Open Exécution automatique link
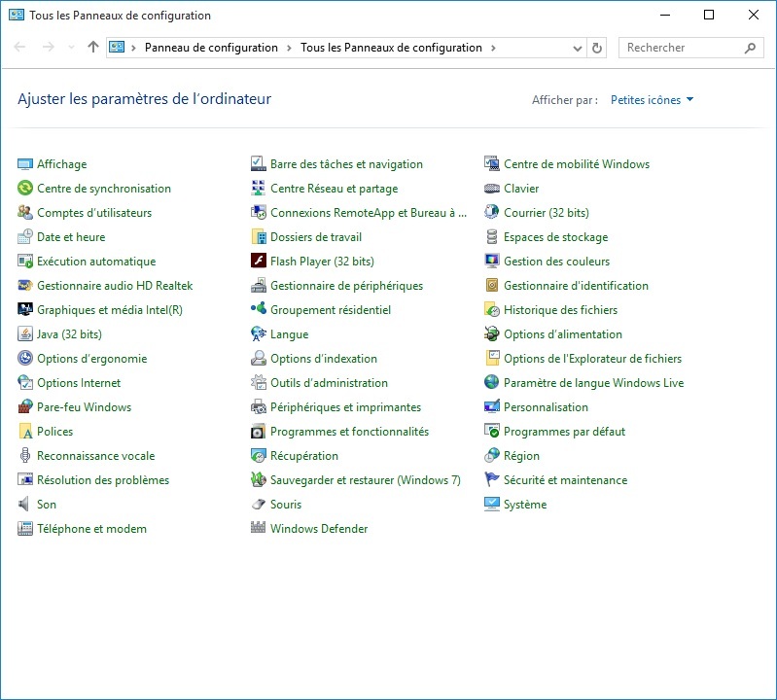Image resolution: width=777 pixels, height=700 pixels. pos(96,262)
